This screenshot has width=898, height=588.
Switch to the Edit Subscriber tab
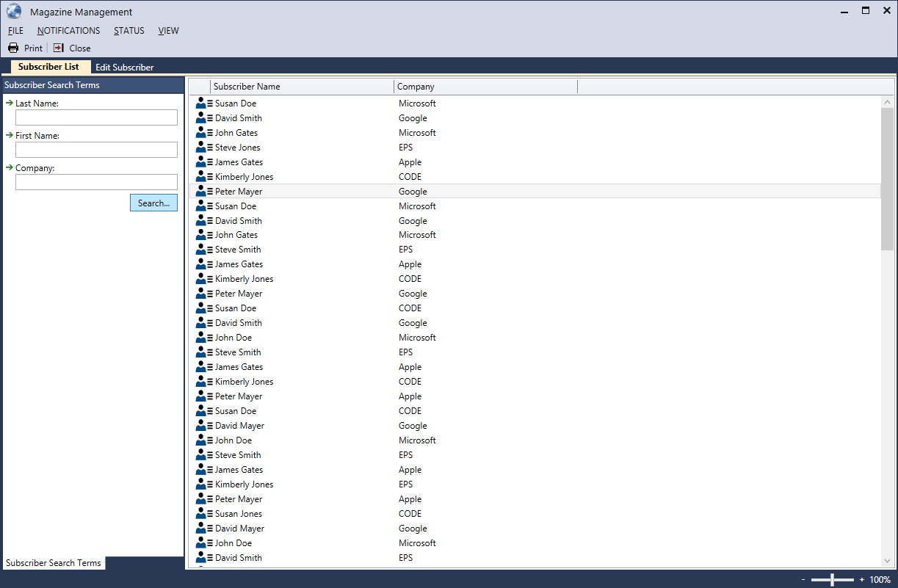pyautogui.click(x=124, y=68)
